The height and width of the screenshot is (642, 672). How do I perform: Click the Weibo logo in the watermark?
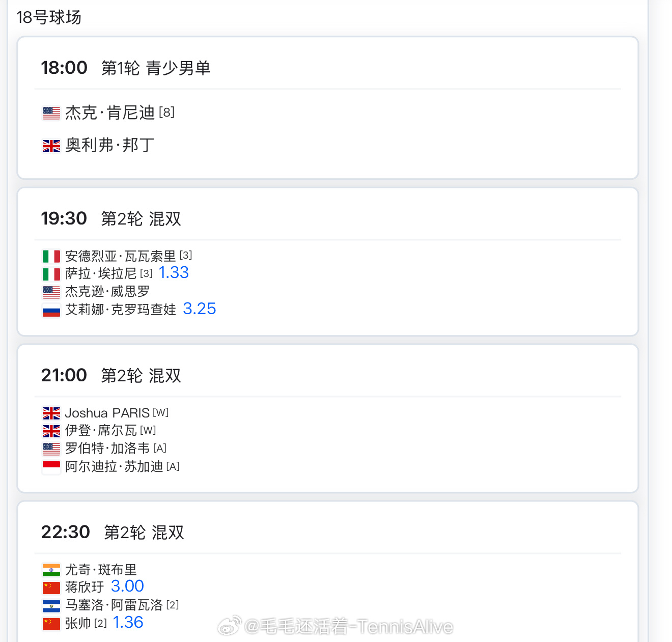click(230, 626)
